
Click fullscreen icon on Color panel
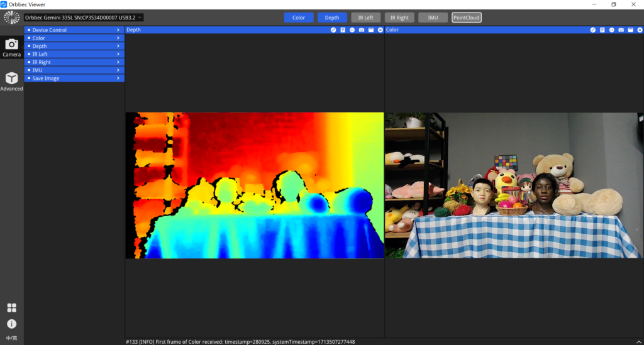click(x=592, y=30)
